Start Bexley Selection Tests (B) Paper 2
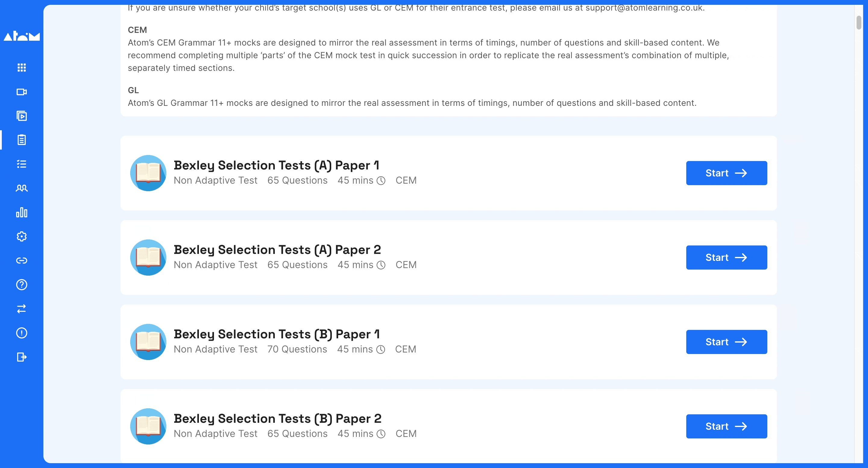Screen dimensions: 868x468 tap(726, 426)
